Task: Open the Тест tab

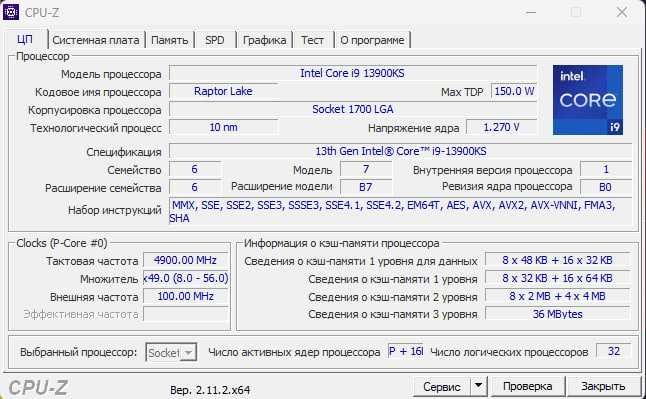Action: (x=312, y=40)
